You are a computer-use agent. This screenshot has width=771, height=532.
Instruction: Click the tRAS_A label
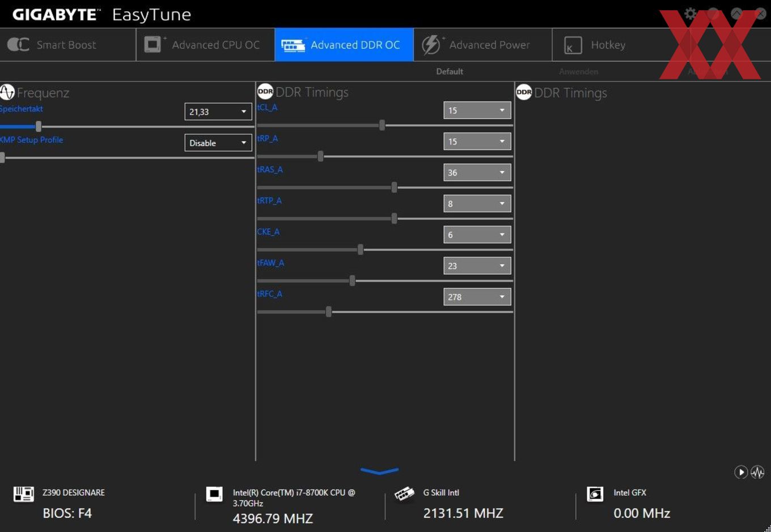(x=270, y=169)
